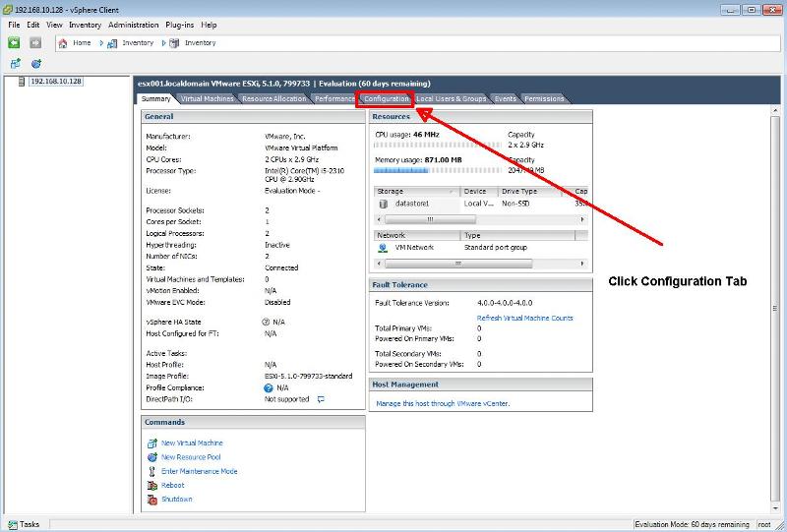Click the second Inventory breadcrumb icon

tap(174, 43)
